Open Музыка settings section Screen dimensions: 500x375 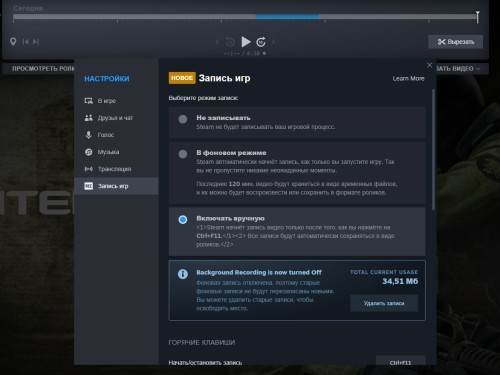pos(116,152)
